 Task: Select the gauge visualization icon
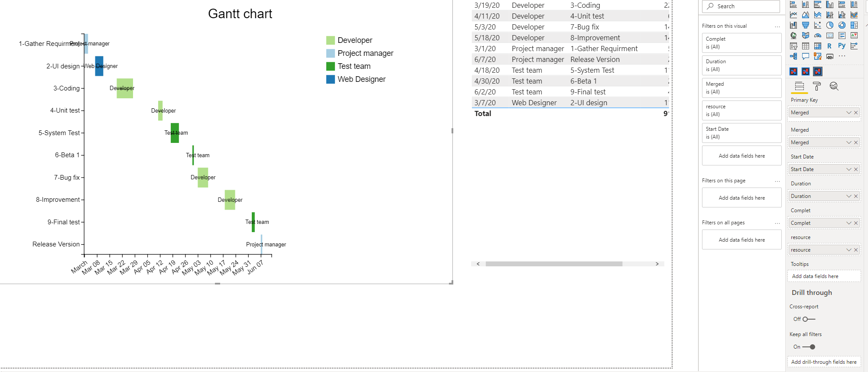(x=817, y=36)
